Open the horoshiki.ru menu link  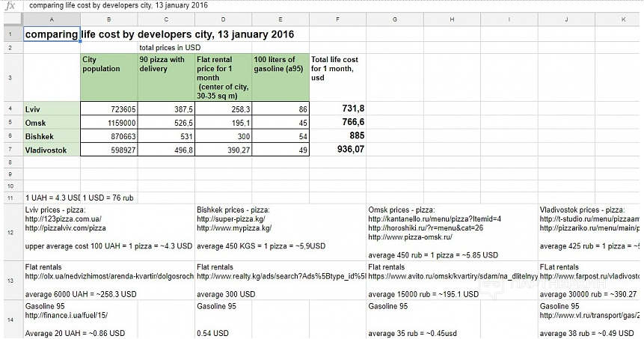(426, 228)
